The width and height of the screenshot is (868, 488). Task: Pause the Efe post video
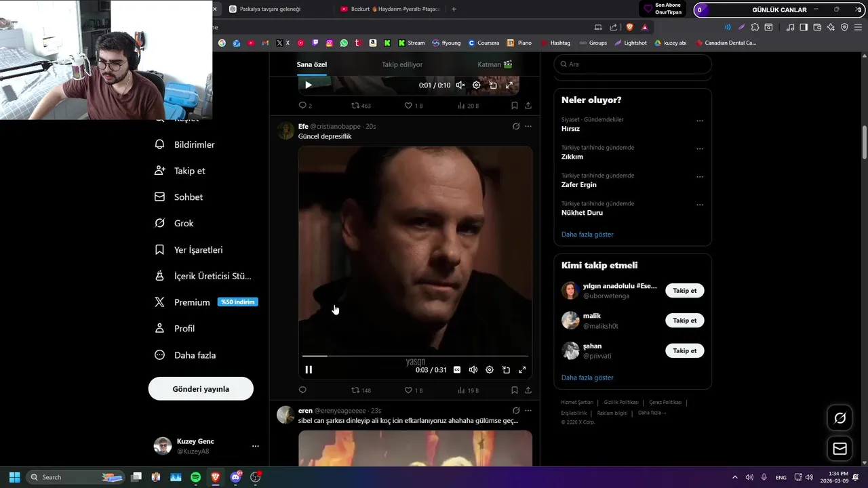tap(309, 369)
